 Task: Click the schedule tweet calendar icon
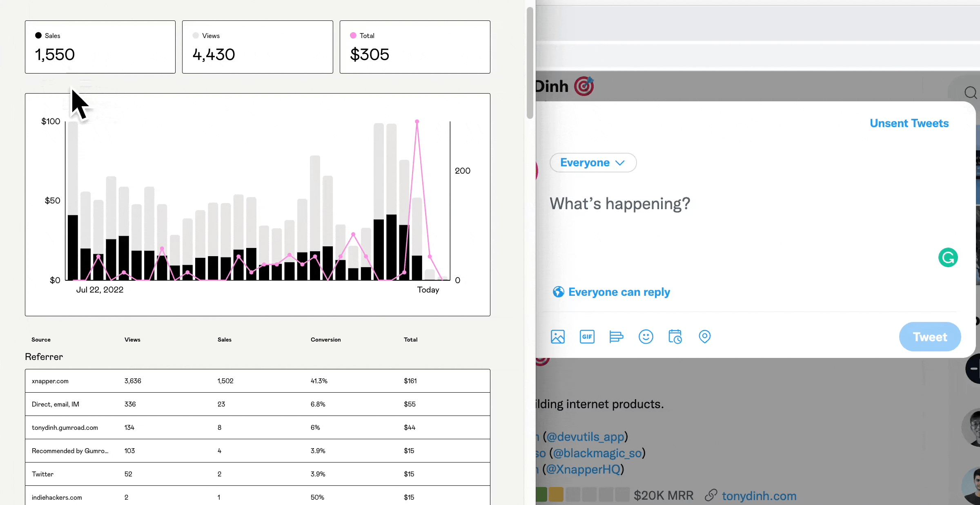click(x=675, y=337)
